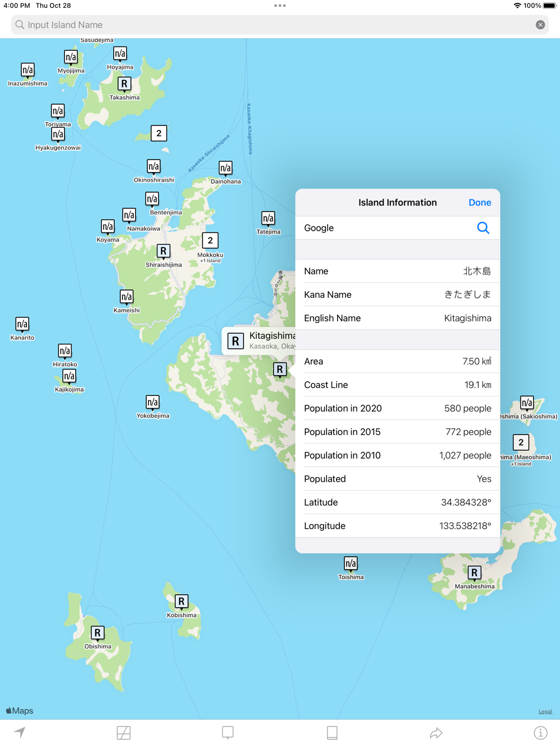Select the Name row value 北木島
Viewport: 560px width, 747px height.
(x=477, y=271)
